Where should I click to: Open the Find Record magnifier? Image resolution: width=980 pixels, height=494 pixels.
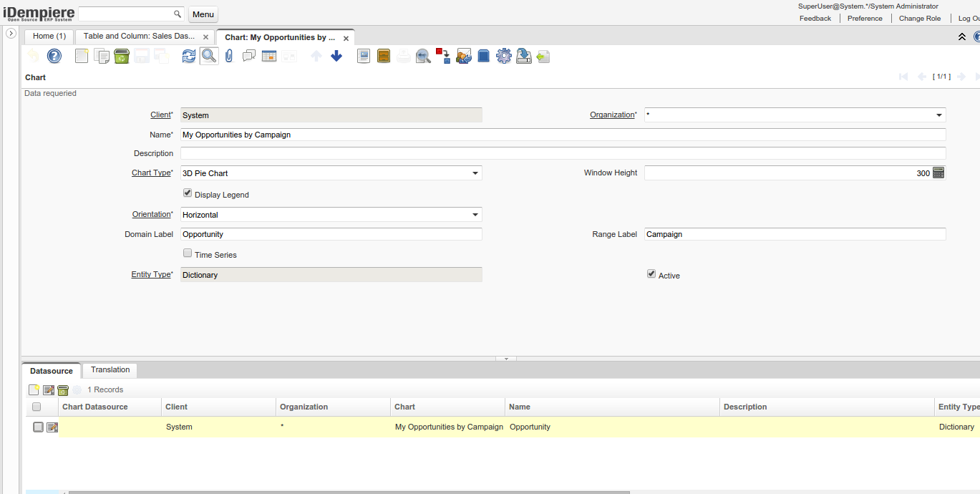(208, 56)
